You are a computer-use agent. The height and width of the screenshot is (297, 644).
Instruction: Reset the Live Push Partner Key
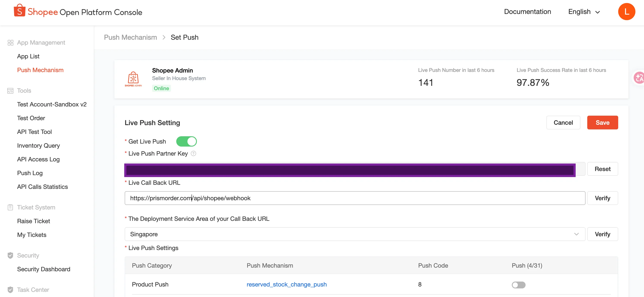[x=603, y=169]
